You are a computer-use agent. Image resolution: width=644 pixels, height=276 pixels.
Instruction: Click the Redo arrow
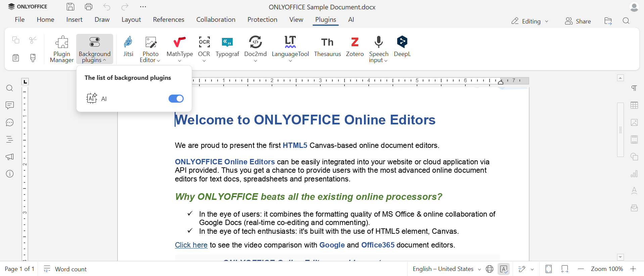(125, 7)
